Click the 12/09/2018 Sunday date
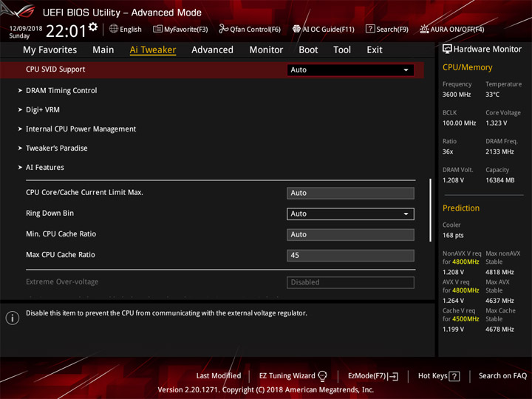Viewport: 532px width, 399px height. click(x=25, y=32)
